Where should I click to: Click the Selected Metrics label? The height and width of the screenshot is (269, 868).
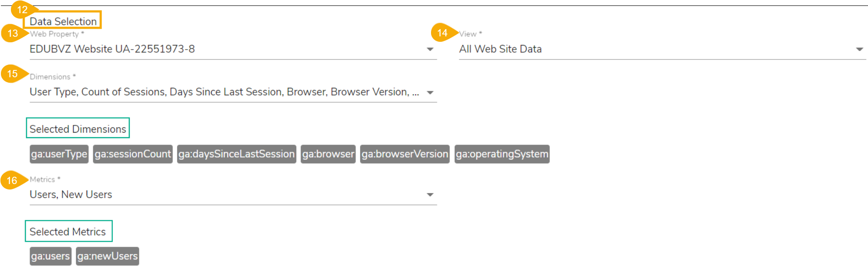coord(68,232)
